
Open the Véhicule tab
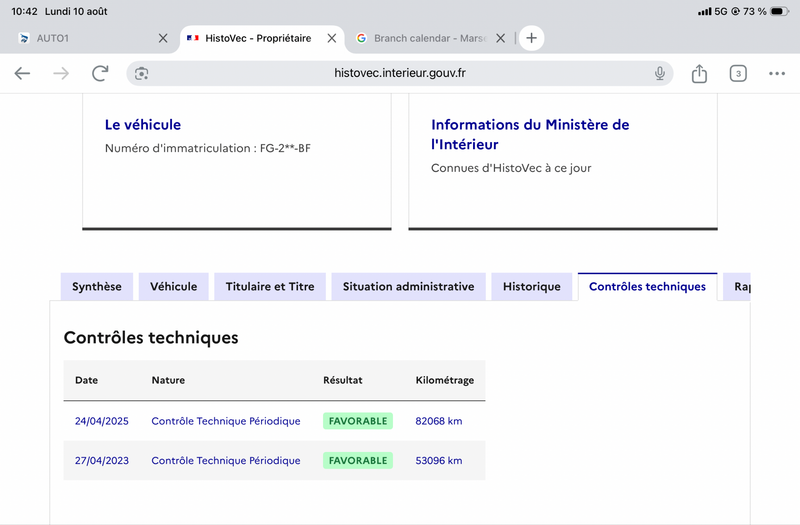(173, 287)
